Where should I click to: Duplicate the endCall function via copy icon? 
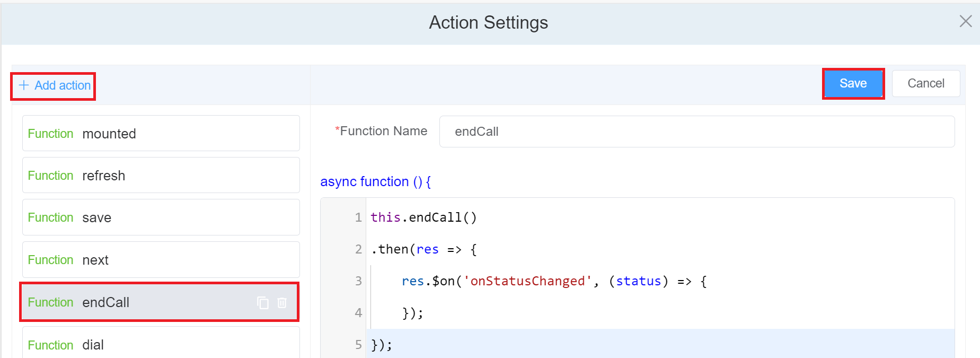point(263,303)
